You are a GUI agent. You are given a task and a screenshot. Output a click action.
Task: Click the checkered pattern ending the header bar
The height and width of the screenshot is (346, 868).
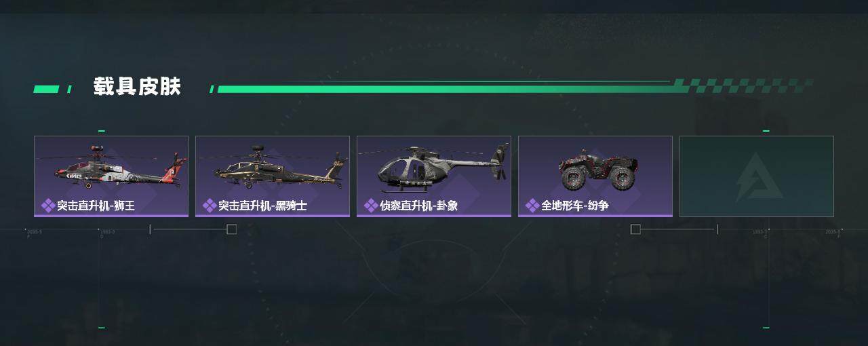click(743, 85)
